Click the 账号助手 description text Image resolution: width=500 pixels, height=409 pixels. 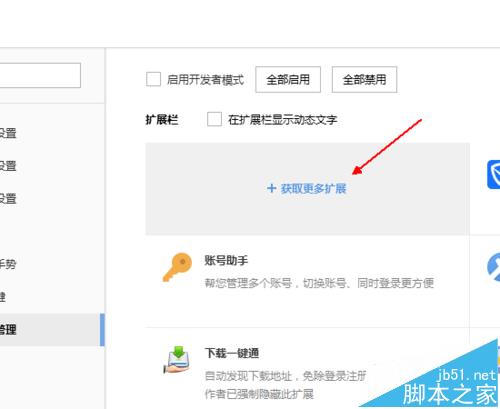(x=319, y=283)
